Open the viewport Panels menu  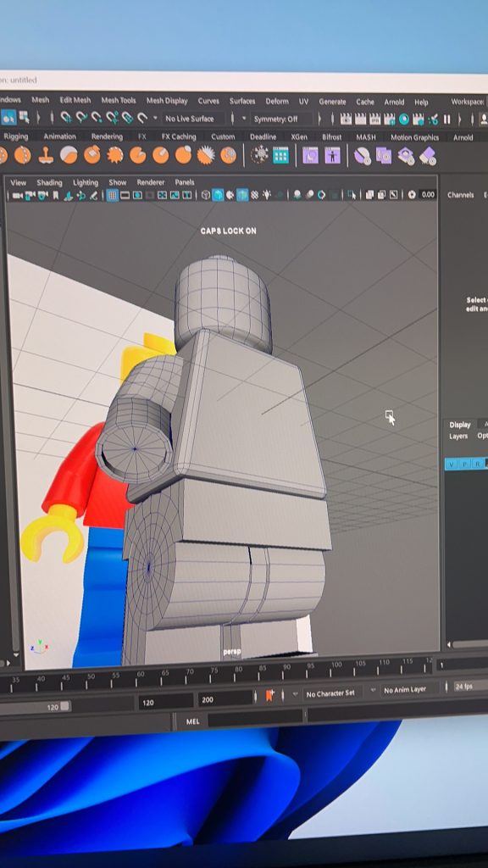click(x=184, y=182)
